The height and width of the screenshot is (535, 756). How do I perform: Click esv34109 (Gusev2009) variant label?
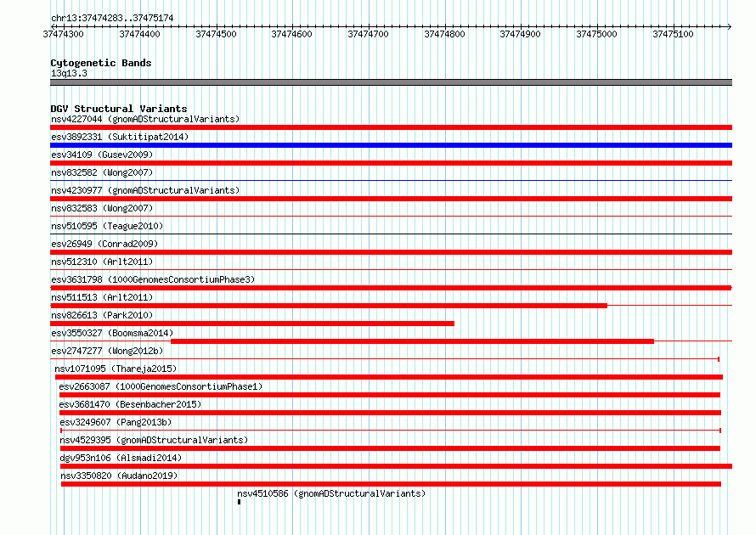(102, 155)
